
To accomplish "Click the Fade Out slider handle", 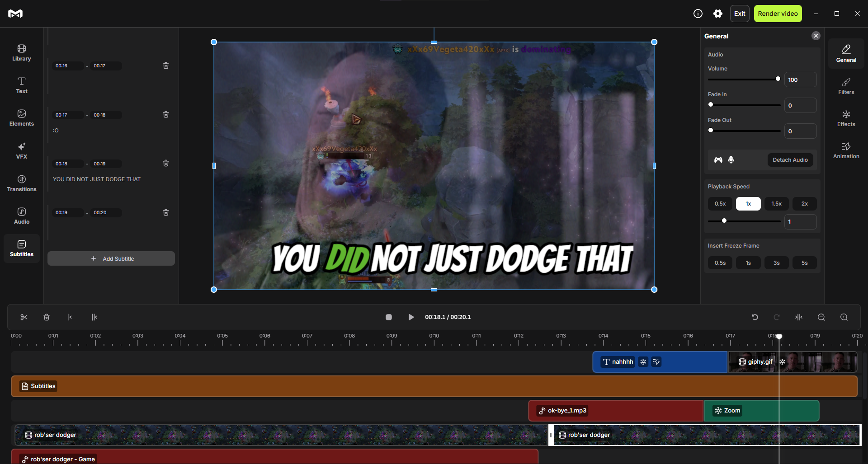I will (x=711, y=130).
